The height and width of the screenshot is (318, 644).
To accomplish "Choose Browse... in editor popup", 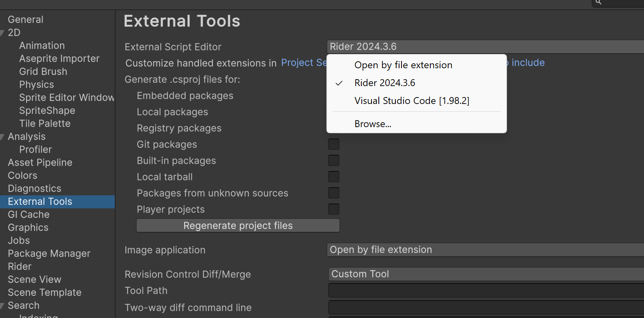I will 416,124.
